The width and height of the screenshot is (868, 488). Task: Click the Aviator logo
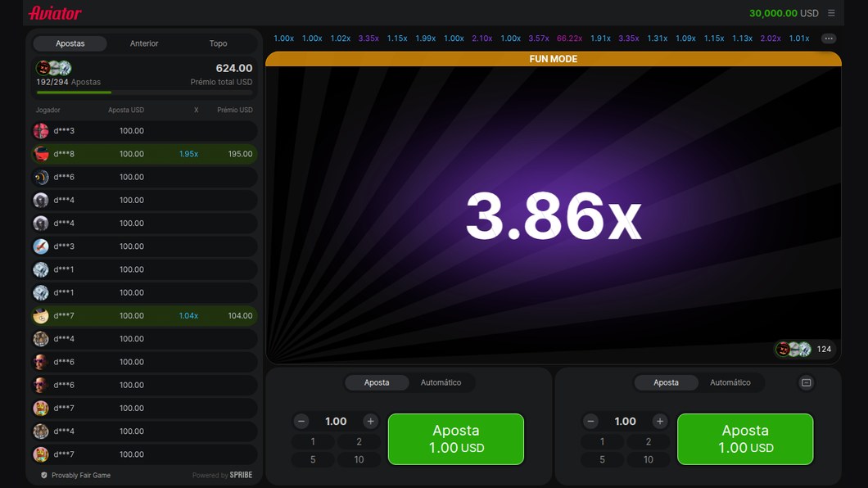click(55, 13)
